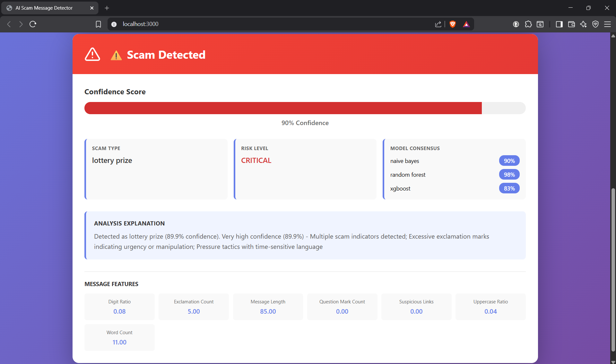Open the Brave VPN shield icon
The image size is (616, 364).
pos(595,24)
